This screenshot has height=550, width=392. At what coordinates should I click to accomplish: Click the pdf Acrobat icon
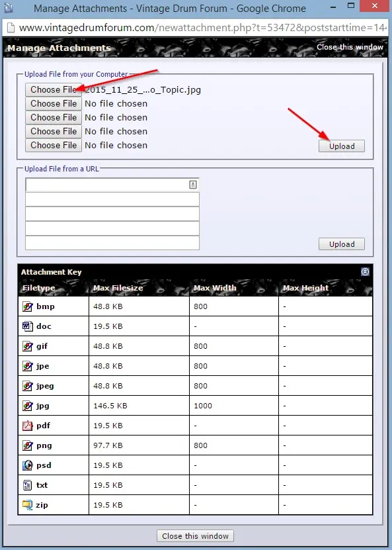28,426
